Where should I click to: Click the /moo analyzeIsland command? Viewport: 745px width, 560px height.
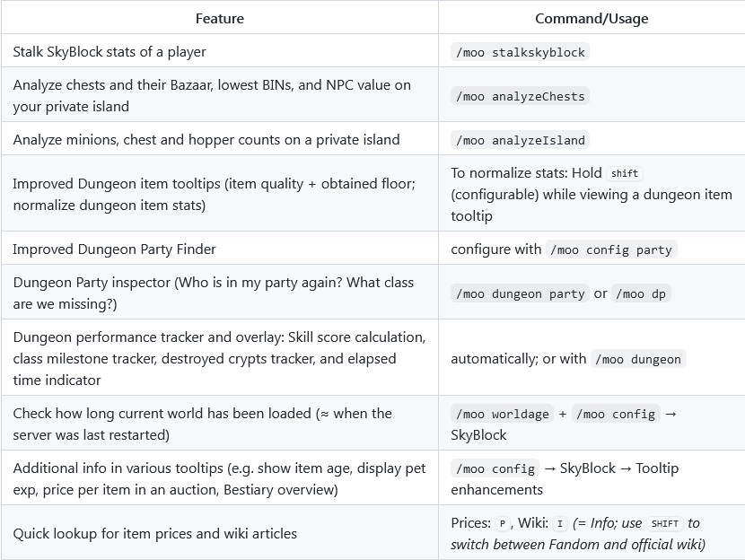click(x=521, y=140)
